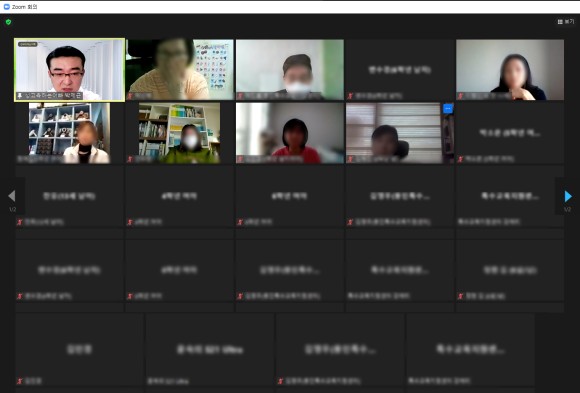Click the green encryption shield icon

pos(8,22)
